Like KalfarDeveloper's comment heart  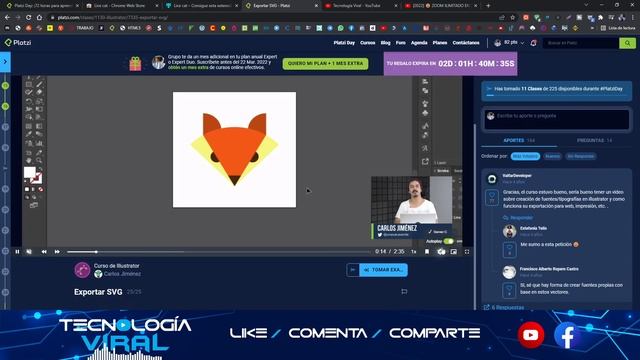coord(492,197)
